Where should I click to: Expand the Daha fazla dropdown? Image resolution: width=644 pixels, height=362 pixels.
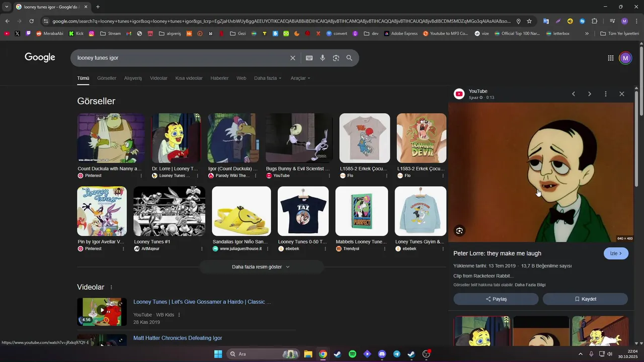[x=268, y=78]
